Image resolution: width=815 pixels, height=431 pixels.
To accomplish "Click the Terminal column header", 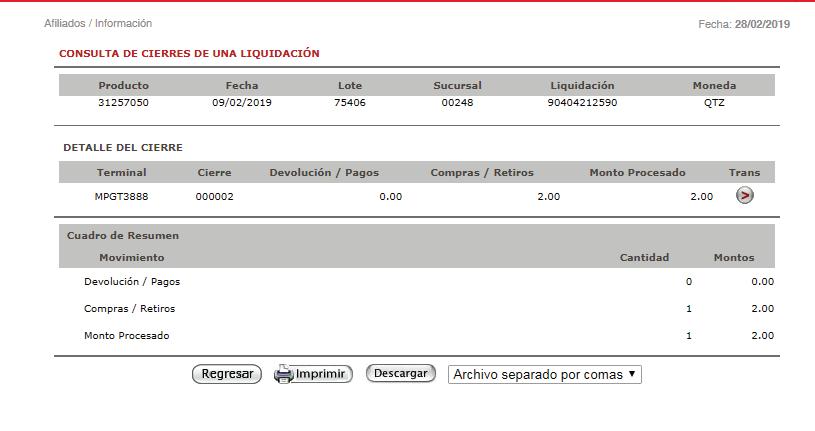I will pyautogui.click(x=122, y=172).
